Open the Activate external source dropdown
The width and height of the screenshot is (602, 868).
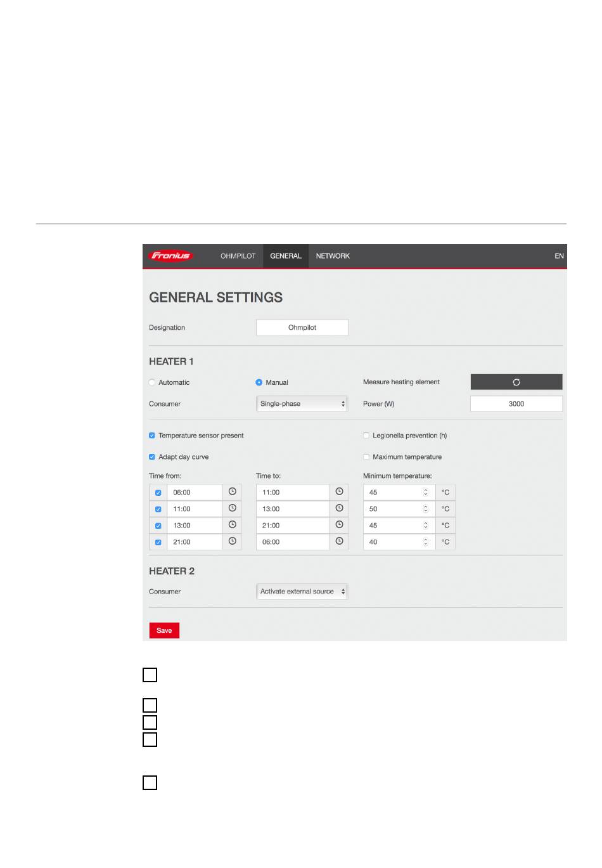click(x=302, y=592)
